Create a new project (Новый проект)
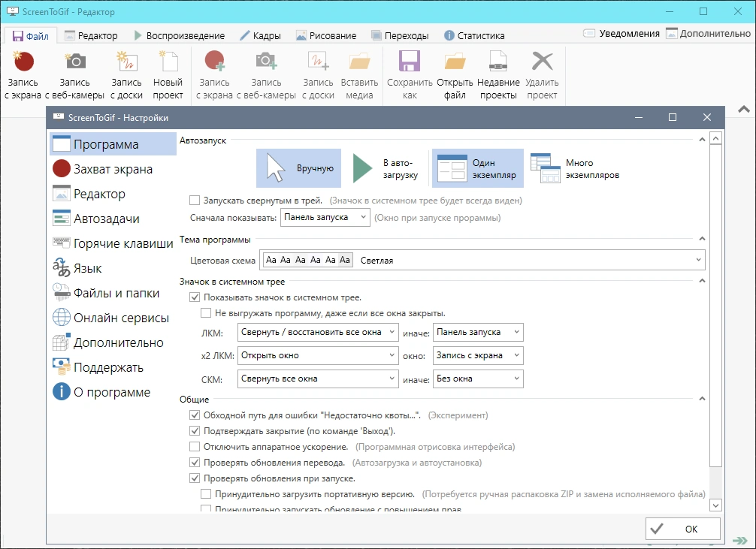Image resolution: width=756 pixels, height=549 pixels. tap(168, 74)
